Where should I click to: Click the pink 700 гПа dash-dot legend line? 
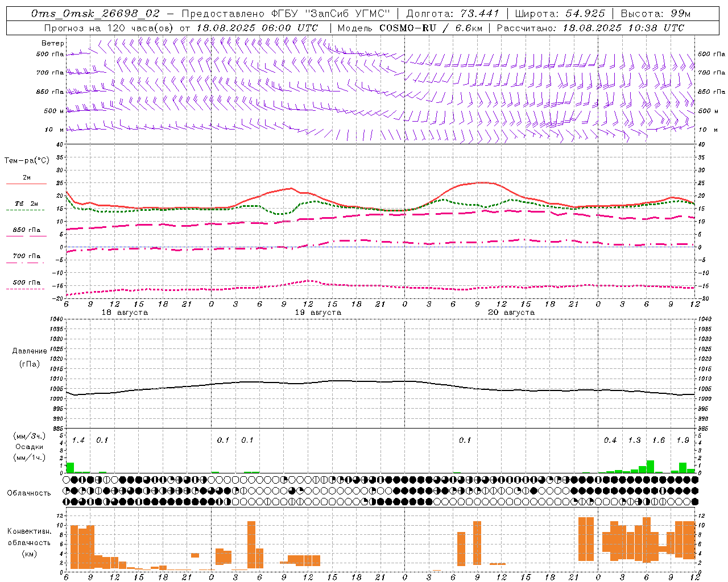coord(25,263)
